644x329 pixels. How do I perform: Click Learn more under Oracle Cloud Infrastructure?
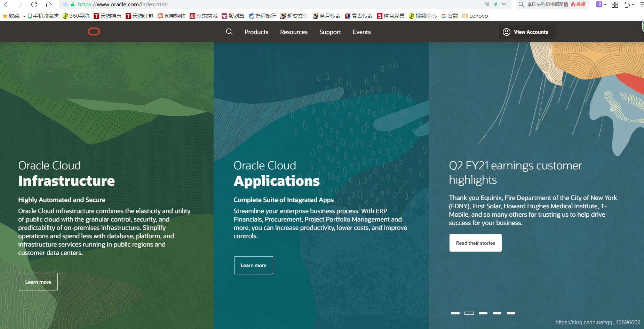pos(38,282)
